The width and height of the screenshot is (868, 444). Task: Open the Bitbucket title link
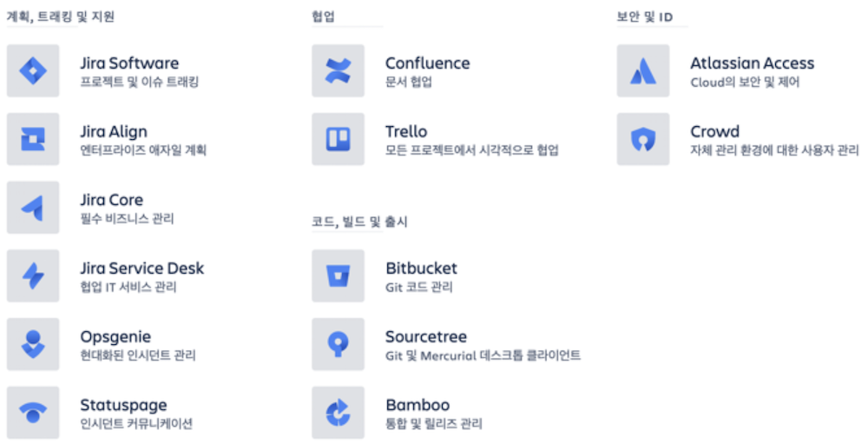(x=421, y=268)
